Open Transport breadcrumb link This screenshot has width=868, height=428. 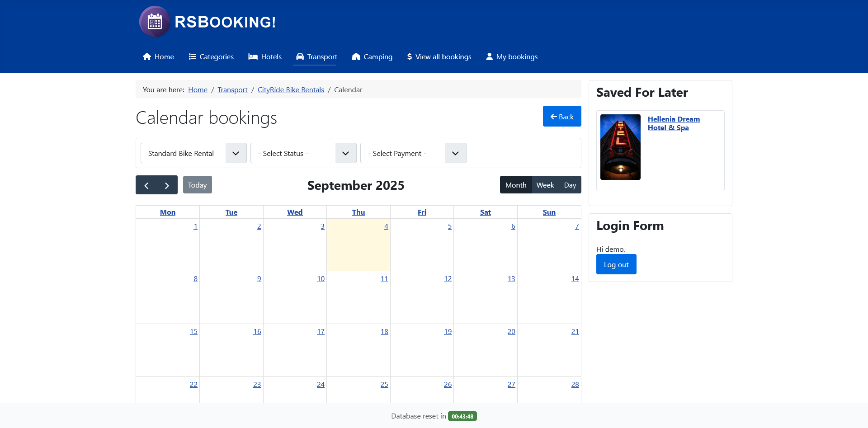(232, 89)
